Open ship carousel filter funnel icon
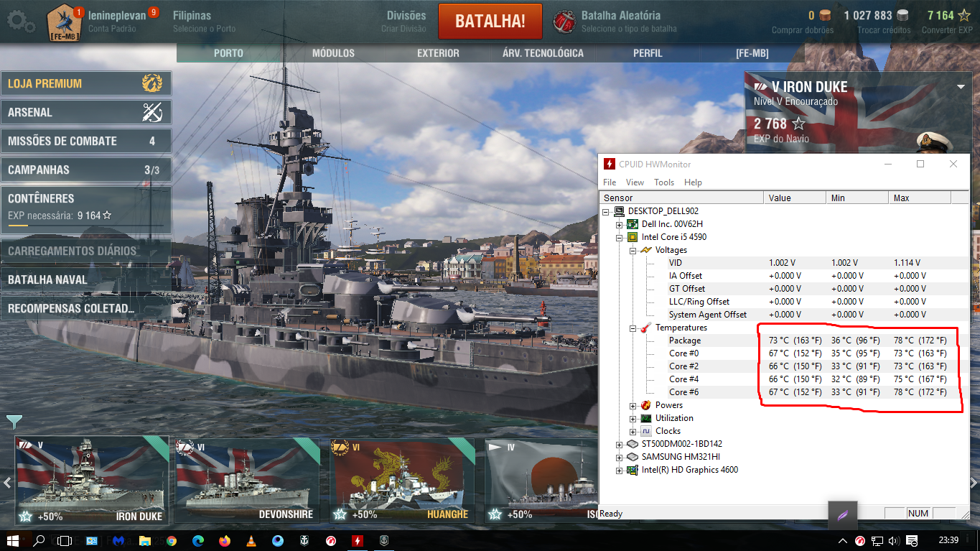The image size is (980, 551). (x=14, y=421)
